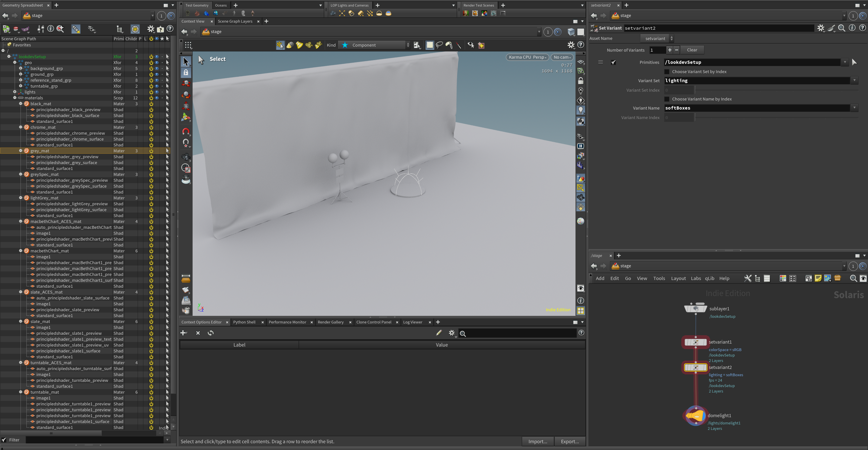Screen dimensions: 868x450
Task: Select the viewport Select arrow tool
Action: 186,61
